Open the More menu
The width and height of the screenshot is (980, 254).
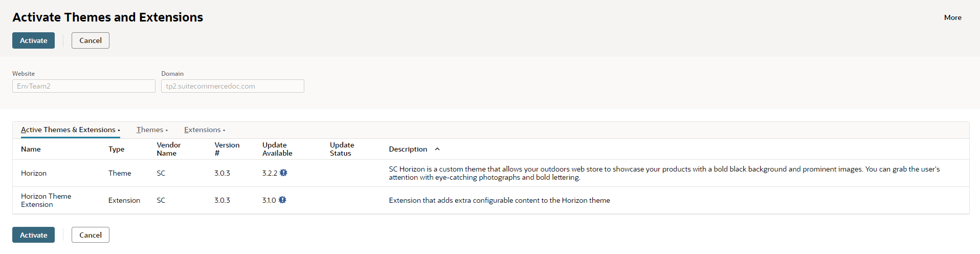point(952,17)
